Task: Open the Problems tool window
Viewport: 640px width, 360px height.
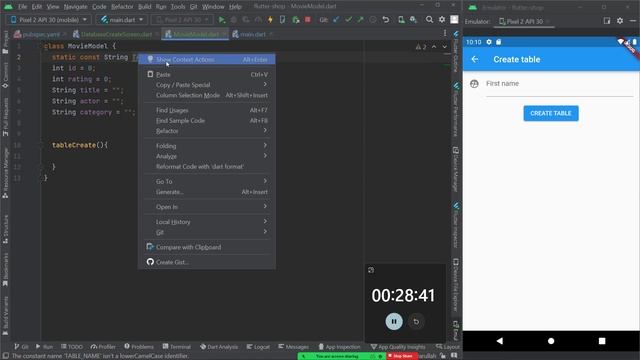Action: (139, 347)
